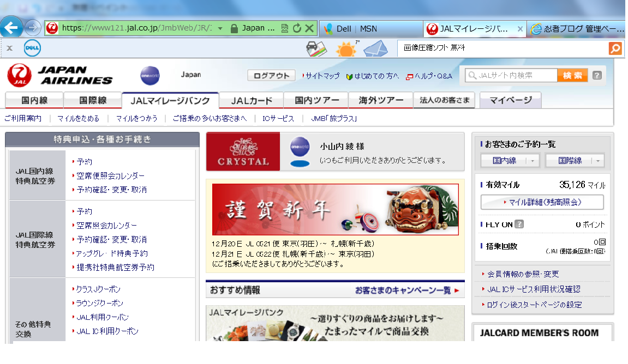Close the JALマイレージバンク browser tab

tap(520, 29)
